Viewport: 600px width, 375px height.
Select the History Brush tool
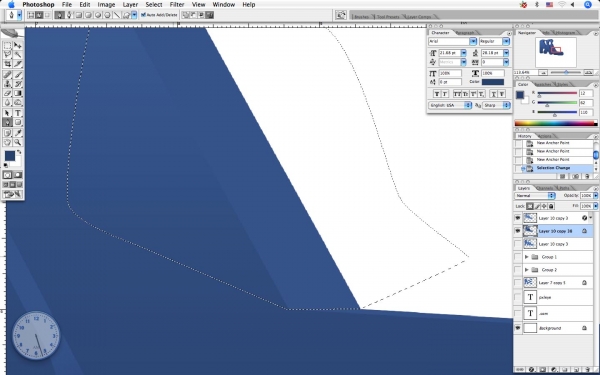pos(18,83)
